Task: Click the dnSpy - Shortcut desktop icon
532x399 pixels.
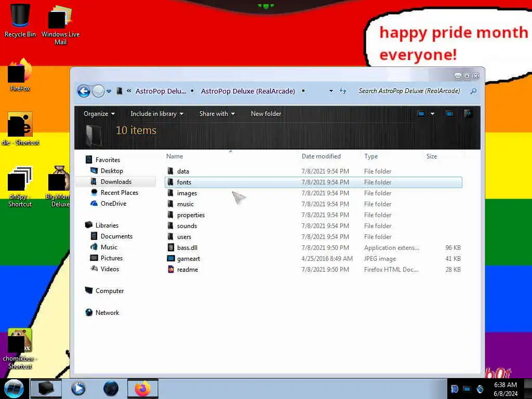Action: [x=20, y=187]
